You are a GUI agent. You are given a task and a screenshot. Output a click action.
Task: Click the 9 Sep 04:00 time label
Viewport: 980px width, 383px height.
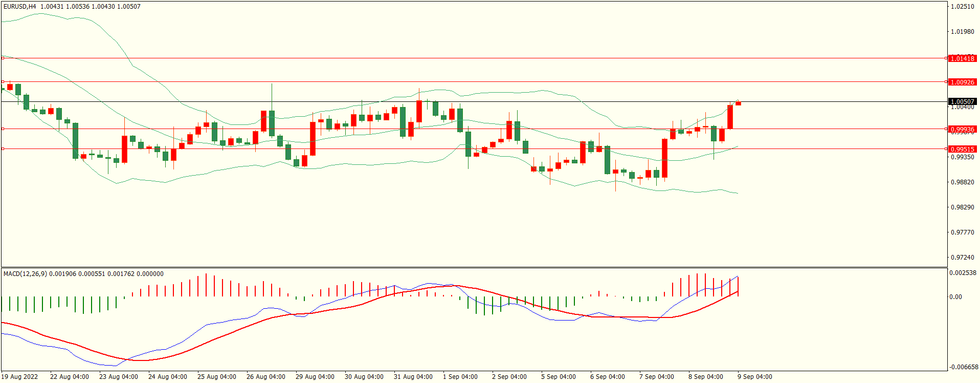[x=755, y=377]
